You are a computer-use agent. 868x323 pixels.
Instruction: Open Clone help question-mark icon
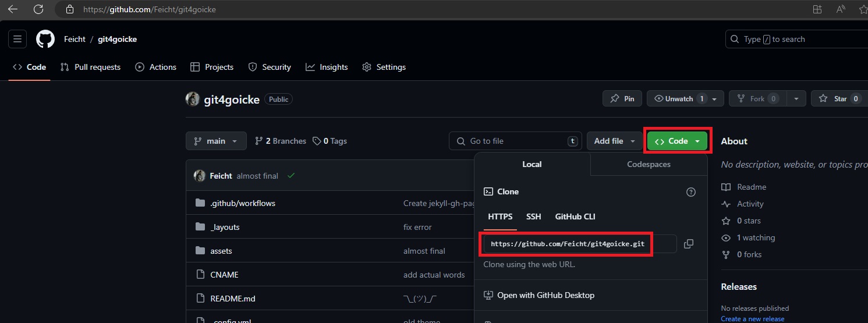point(691,192)
